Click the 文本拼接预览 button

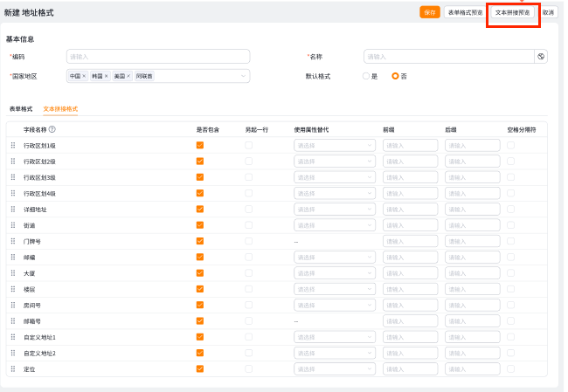click(x=512, y=13)
